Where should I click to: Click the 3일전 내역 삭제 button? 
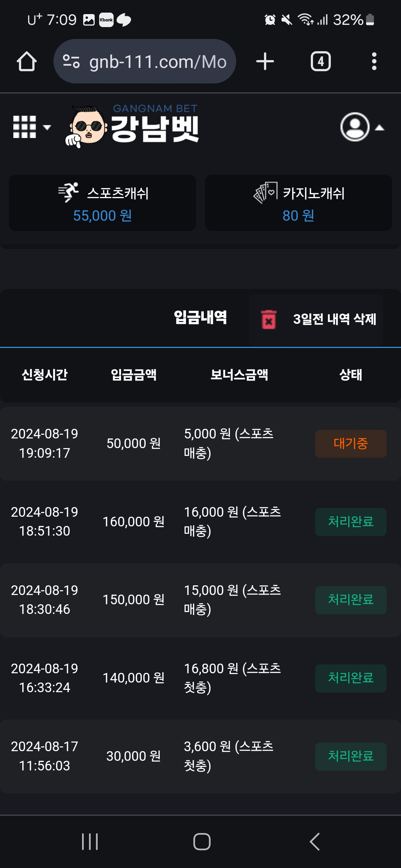point(334,319)
